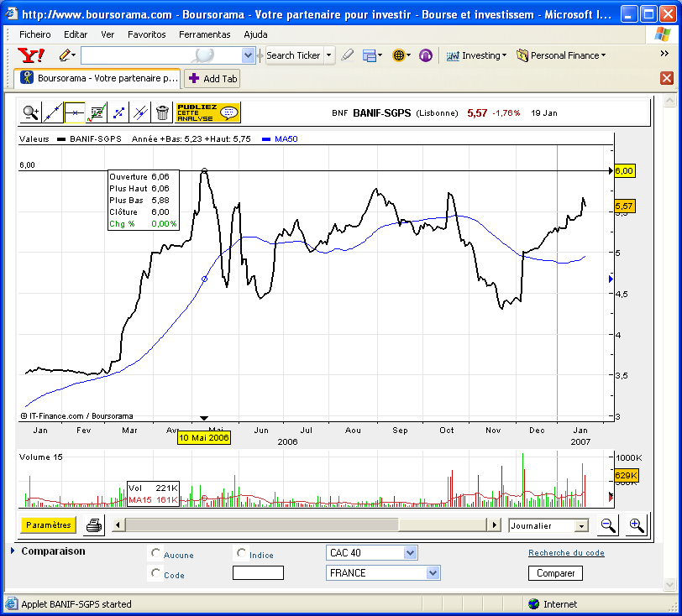Select the Indice comparison radio button
The width and height of the screenshot is (682, 616).
pyautogui.click(x=242, y=554)
